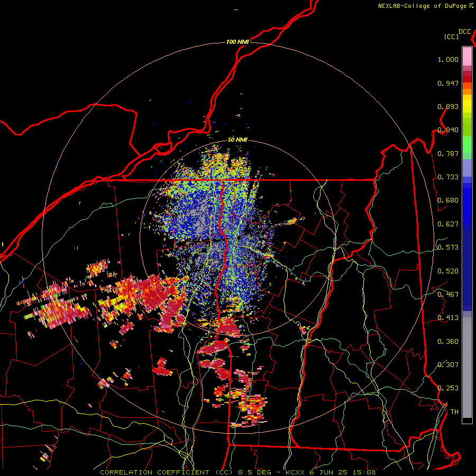
Task: Click the 0.253 legend value
Action: tap(448, 388)
